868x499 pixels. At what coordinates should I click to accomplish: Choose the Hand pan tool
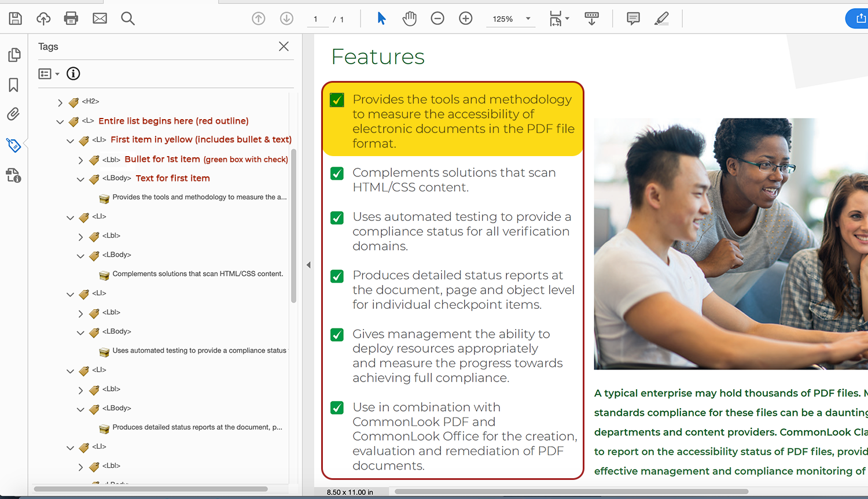click(x=410, y=19)
